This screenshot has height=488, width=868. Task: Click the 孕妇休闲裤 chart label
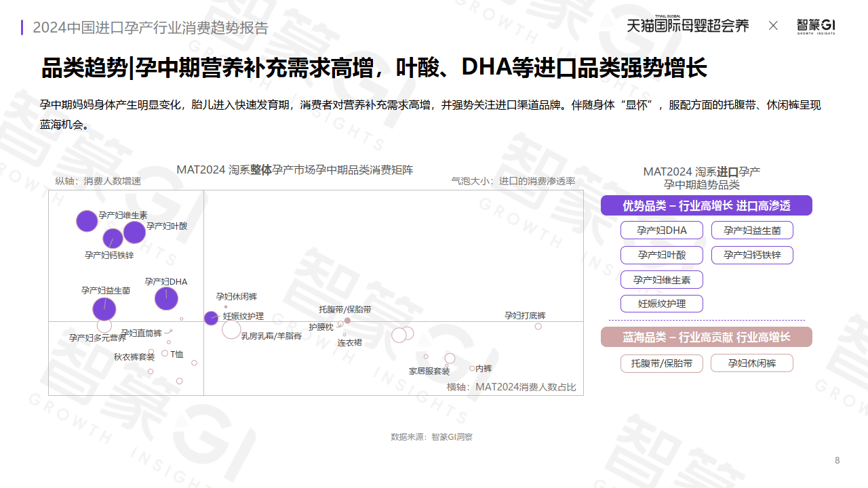pos(237,297)
